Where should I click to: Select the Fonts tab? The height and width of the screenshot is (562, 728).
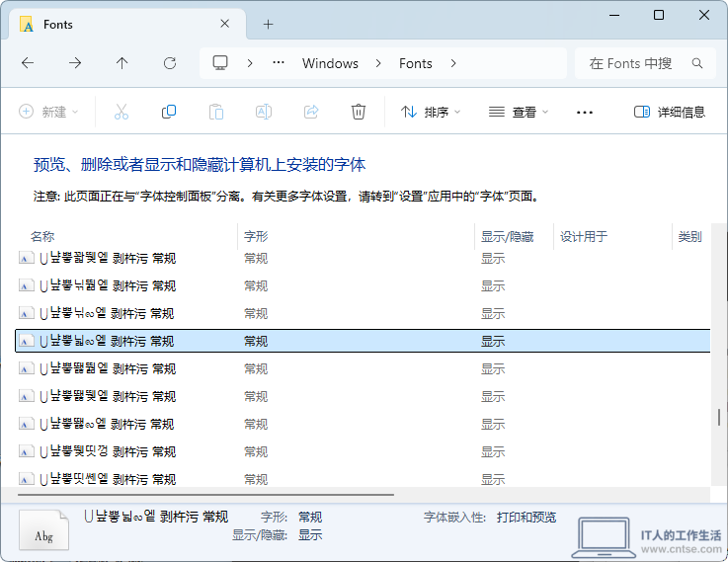(x=127, y=24)
